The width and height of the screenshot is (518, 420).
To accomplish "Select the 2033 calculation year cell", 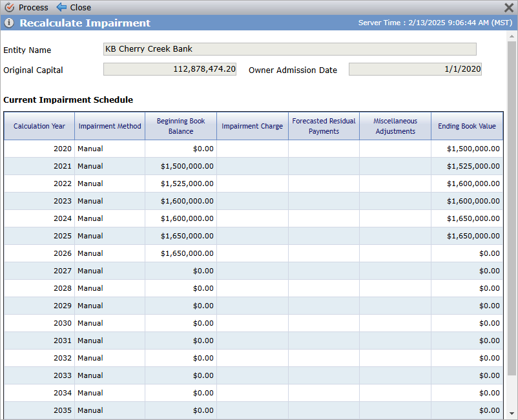I will click(x=39, y=375).
